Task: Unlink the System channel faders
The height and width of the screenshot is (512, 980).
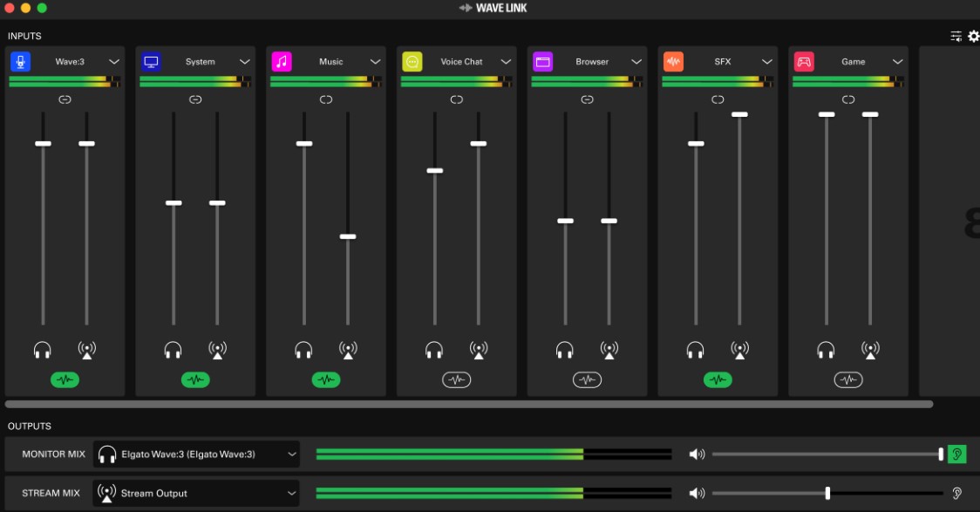Action: (195, 99)
